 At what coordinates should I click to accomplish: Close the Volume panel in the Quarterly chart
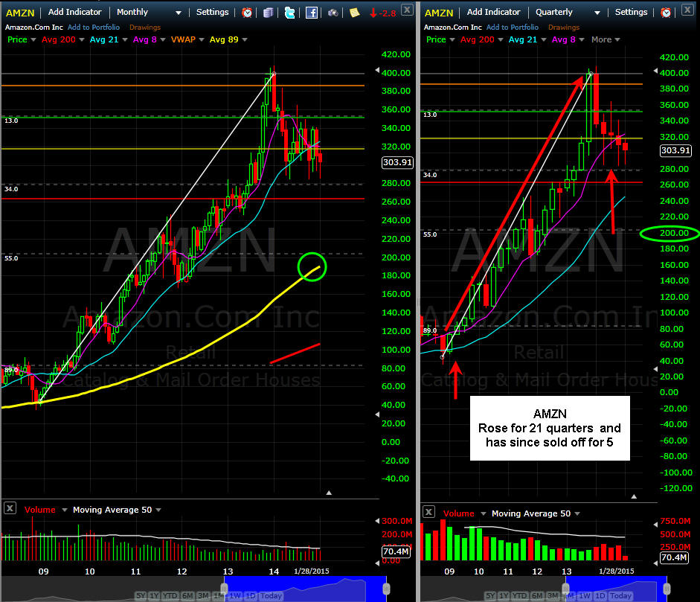click(x=428, y=512)
